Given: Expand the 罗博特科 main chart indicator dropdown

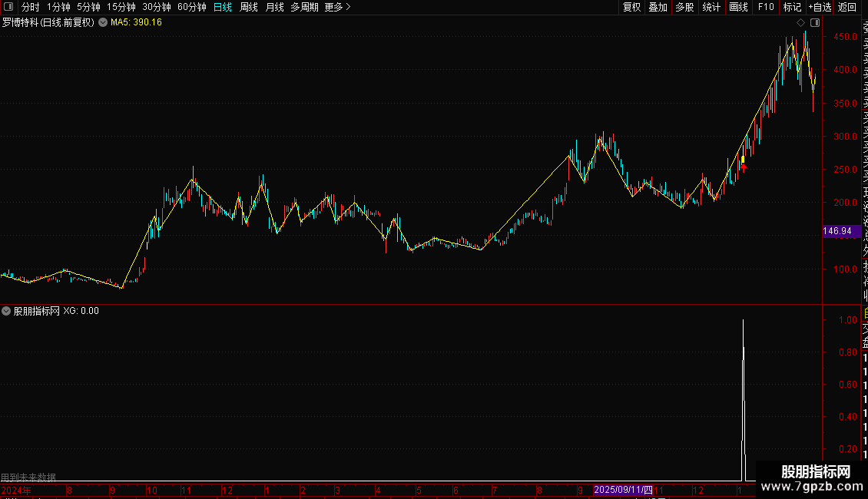Looking at the screenshot, I should (103, 23).
